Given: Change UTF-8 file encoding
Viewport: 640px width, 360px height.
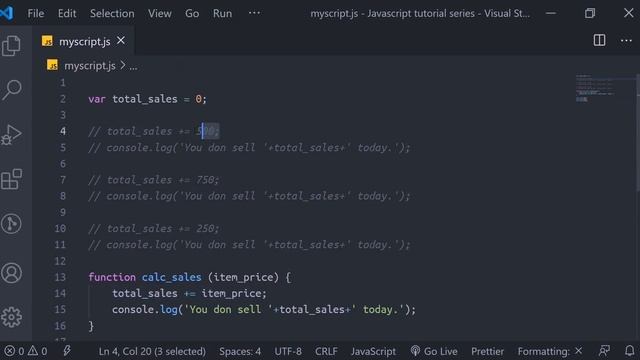Looking at the screenshot, I should pos(288,351).
